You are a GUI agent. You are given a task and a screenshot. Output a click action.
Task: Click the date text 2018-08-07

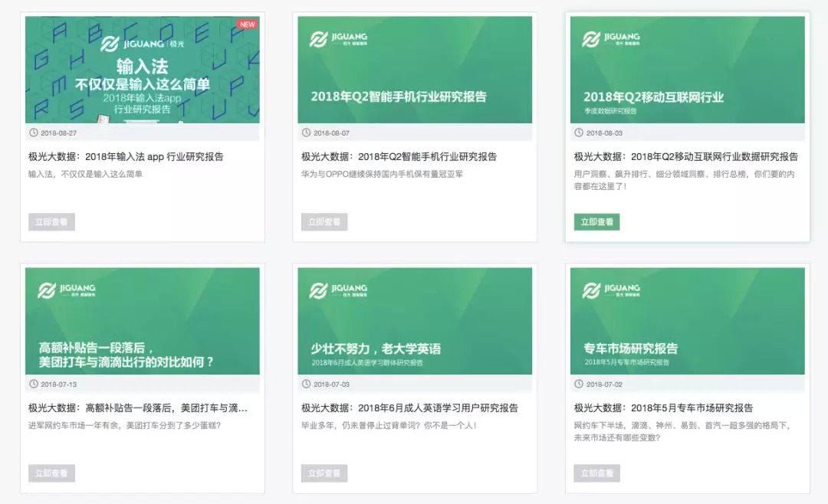coord(332,133)
